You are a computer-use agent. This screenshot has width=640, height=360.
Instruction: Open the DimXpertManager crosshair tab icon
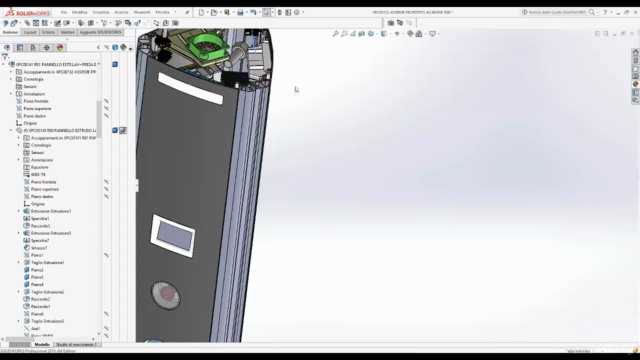47,48
